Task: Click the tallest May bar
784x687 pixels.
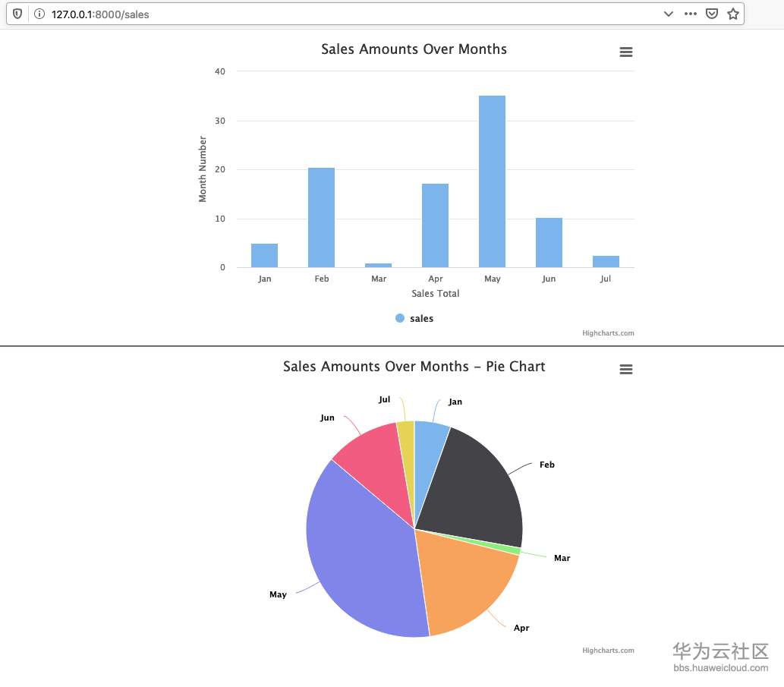Action: tap(492, 181)
